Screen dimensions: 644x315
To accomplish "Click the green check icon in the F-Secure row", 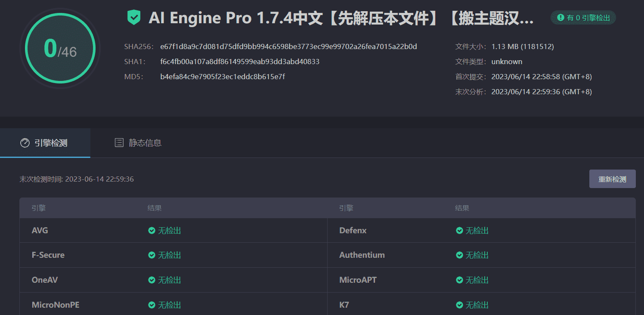I will (x=152, y=255).
